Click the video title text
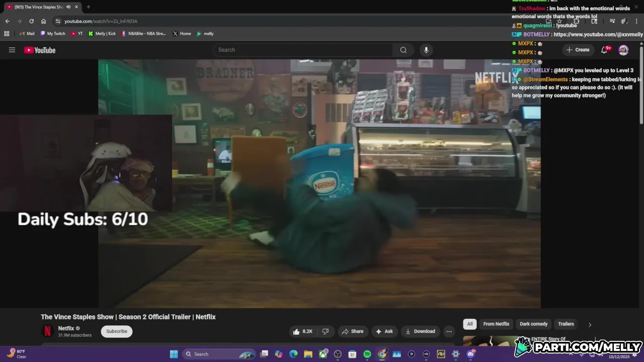The image size is (644, 362). tap(128, 317)
